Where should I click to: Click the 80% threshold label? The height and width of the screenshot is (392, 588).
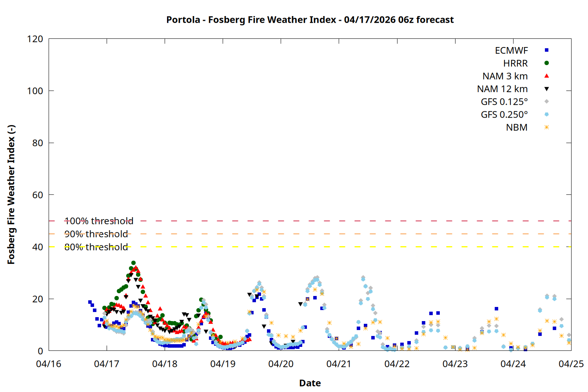pos(96,247)
